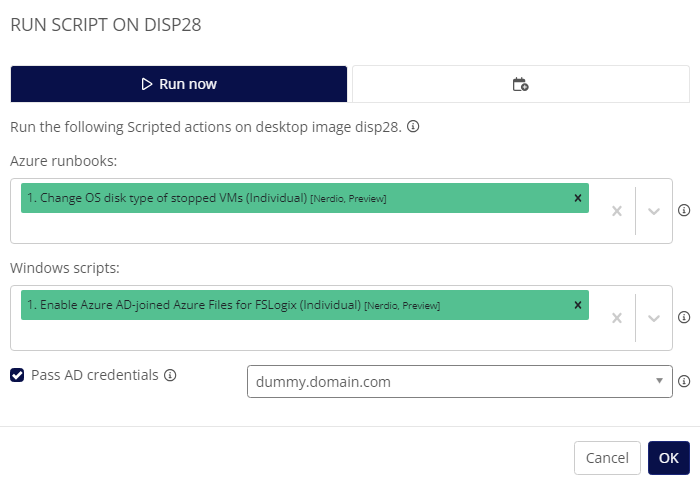Click info icon next to Pass AD credentials
Image resolution: width=700 pixels, height=486 pixels.
(x=170, y=375)
